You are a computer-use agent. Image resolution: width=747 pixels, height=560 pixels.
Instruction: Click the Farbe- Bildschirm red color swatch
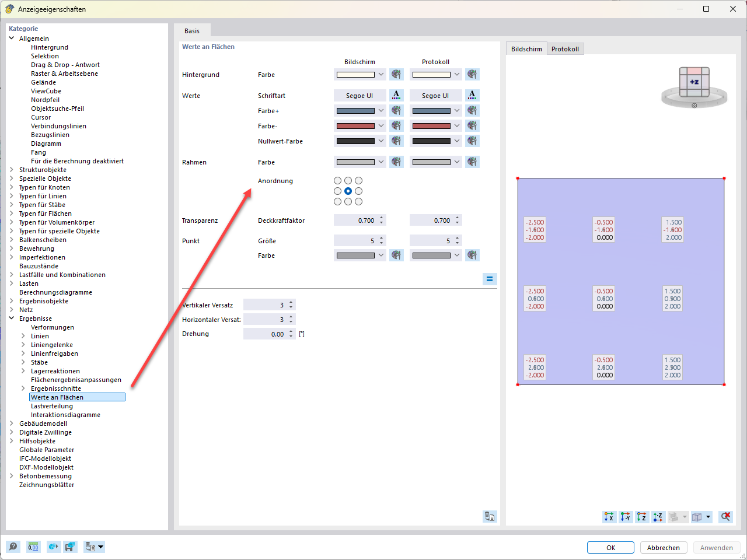[x=355, y=125]
